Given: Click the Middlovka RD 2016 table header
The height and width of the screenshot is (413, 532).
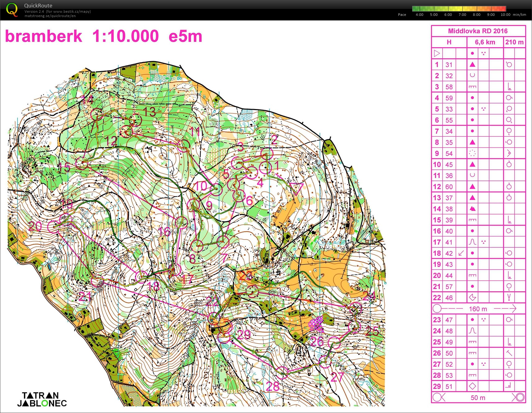Looking at the screenshot, I should 478,31.
